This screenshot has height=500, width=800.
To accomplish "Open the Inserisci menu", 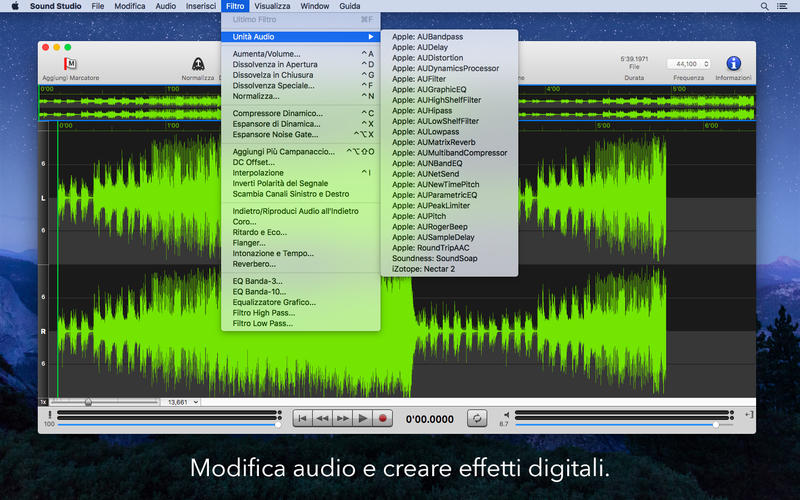I will 201,6.
